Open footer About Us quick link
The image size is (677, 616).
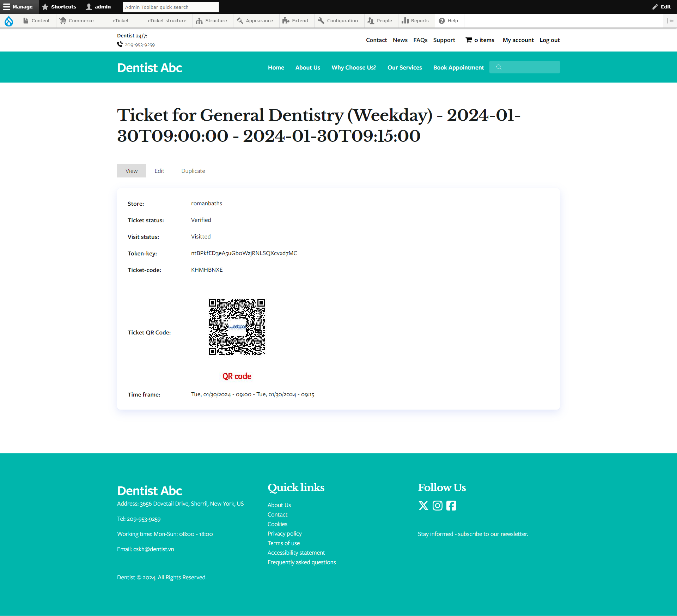click(279, 505)
